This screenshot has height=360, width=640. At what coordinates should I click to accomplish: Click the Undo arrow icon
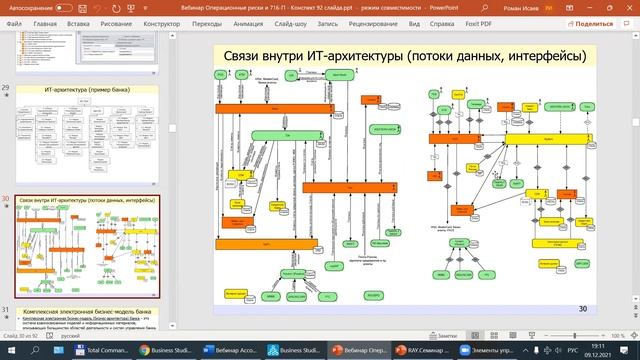point(97,8)
